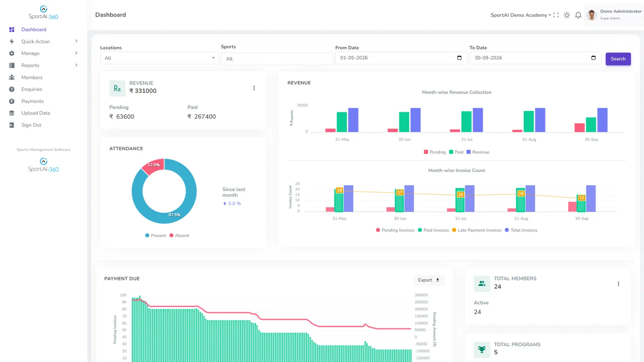644x362 pixels.
Task: Click the Manage gear icon
Action: 12,53
